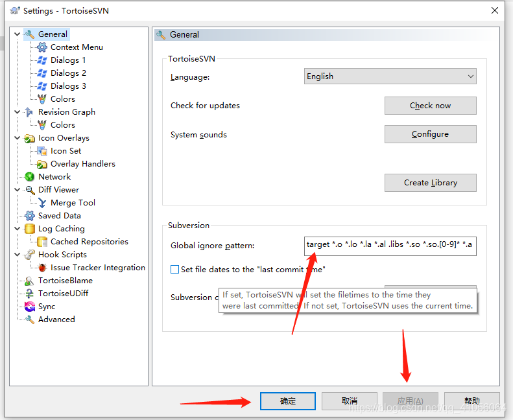Click the 取消 (Cancel) button

click(x=350, y=401)
